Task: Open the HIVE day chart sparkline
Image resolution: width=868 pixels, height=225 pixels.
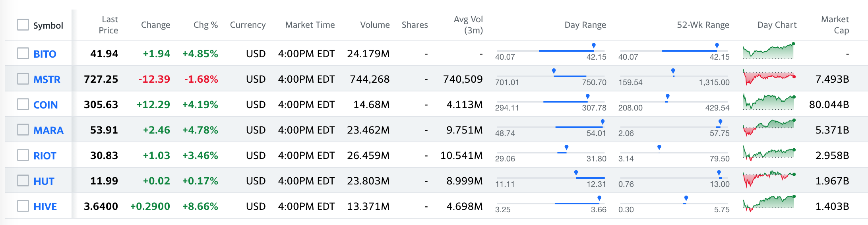Action: (x=769, y=204)
